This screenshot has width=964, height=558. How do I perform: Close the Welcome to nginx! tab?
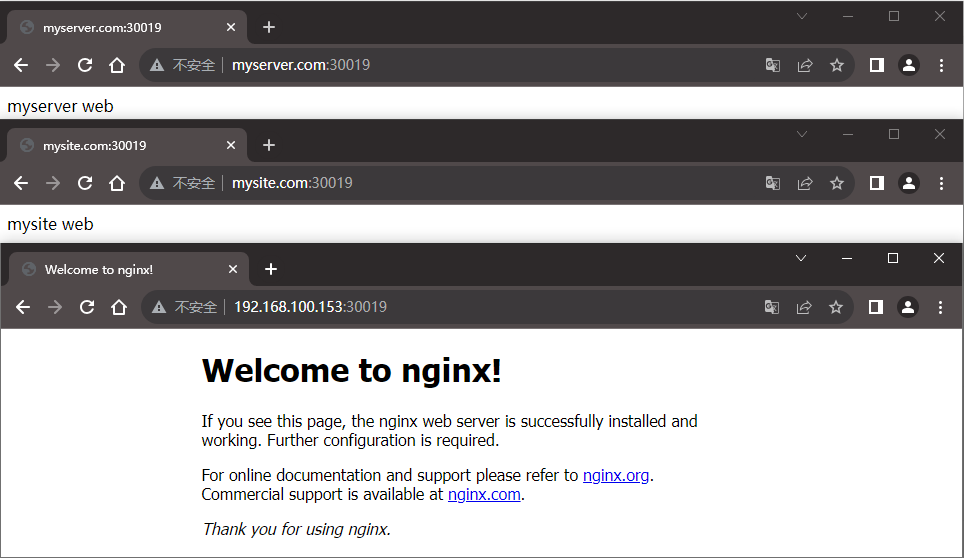coord(232,269)
